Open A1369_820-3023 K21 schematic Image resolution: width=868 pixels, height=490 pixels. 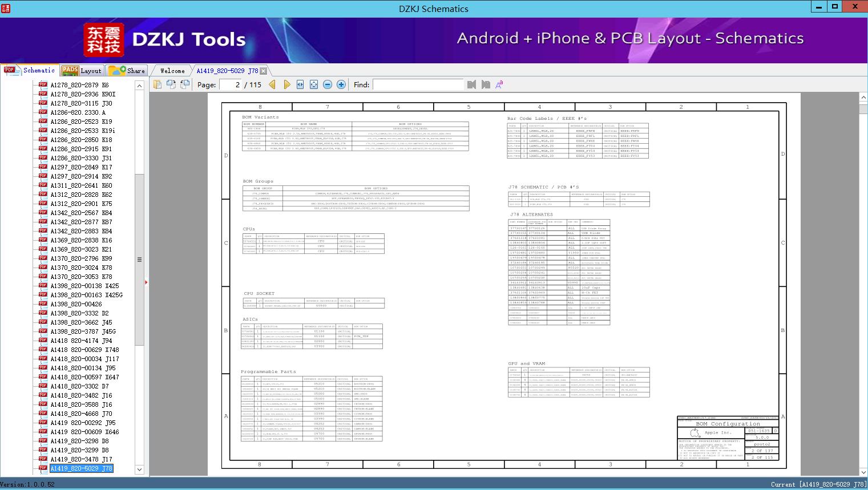tap(81, 249)
